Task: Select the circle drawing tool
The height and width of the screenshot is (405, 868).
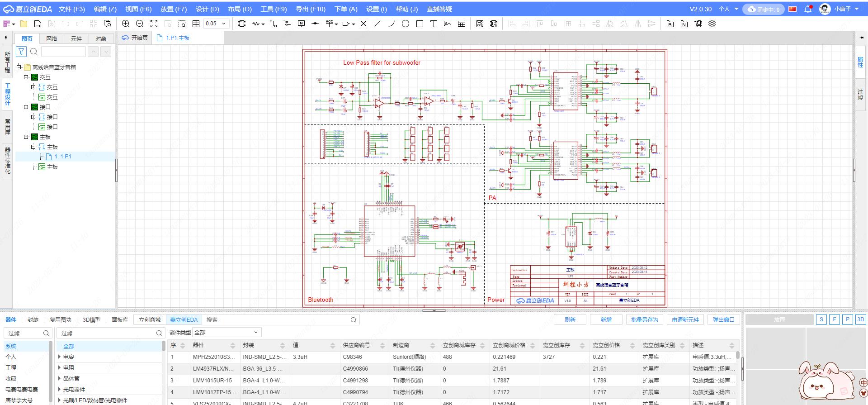Action: click(x=406, y=24)
